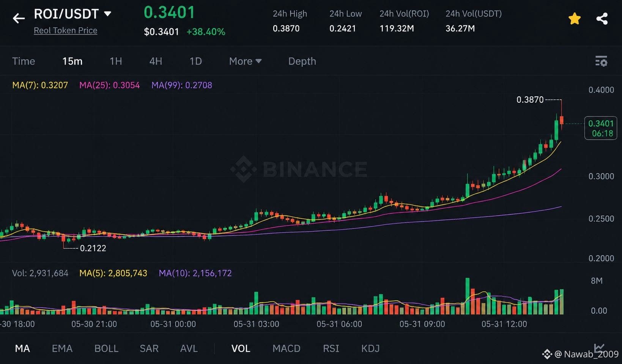Select the 1D timeframe

tap(195, 61)
